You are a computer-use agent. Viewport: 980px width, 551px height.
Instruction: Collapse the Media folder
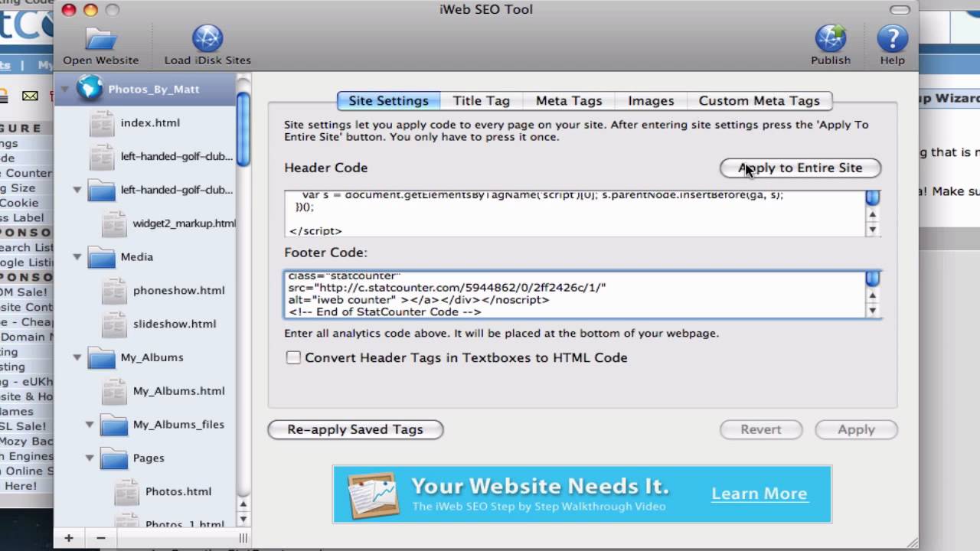[x=77, y=257]
